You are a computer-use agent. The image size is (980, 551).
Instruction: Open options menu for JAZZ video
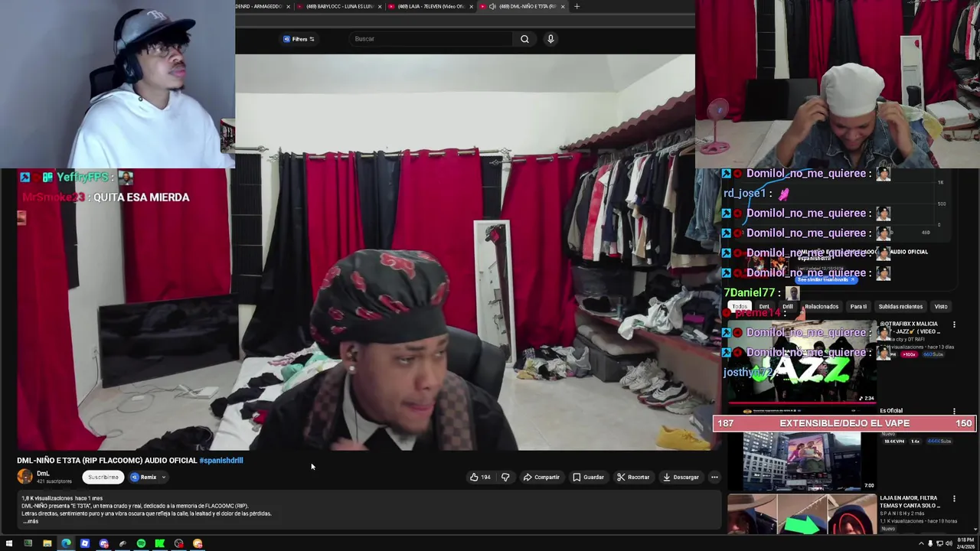(954, 324)
